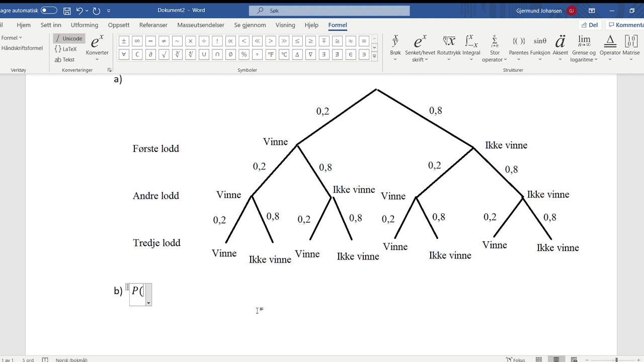This screenshot has width=644, height=362.
Task: Insert the less-than-or-equal symbol
Action: click(297, 41)
